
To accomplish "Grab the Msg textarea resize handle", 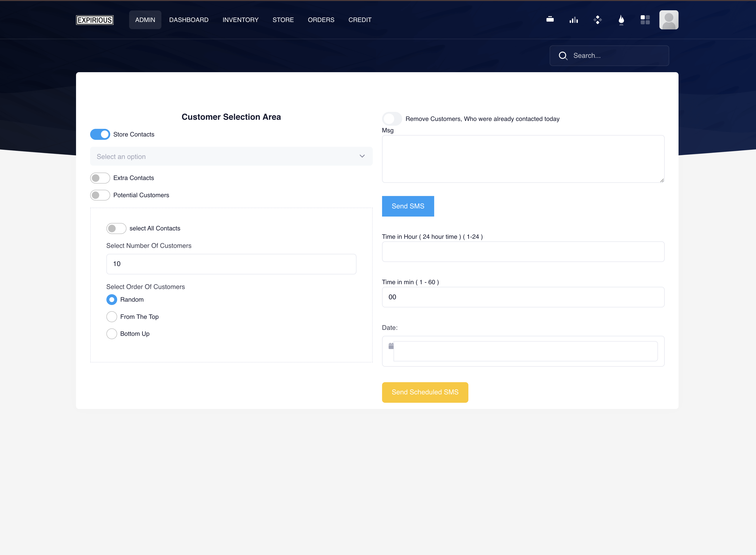I will pos(662,180).
